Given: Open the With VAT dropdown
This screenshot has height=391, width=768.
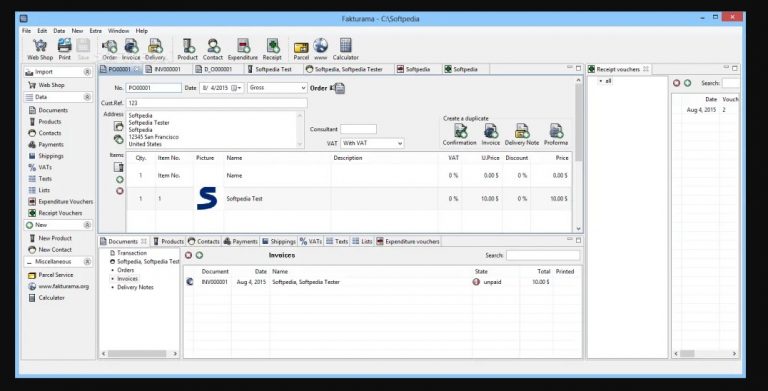Looking at the screenshot, I should [372, 143].
